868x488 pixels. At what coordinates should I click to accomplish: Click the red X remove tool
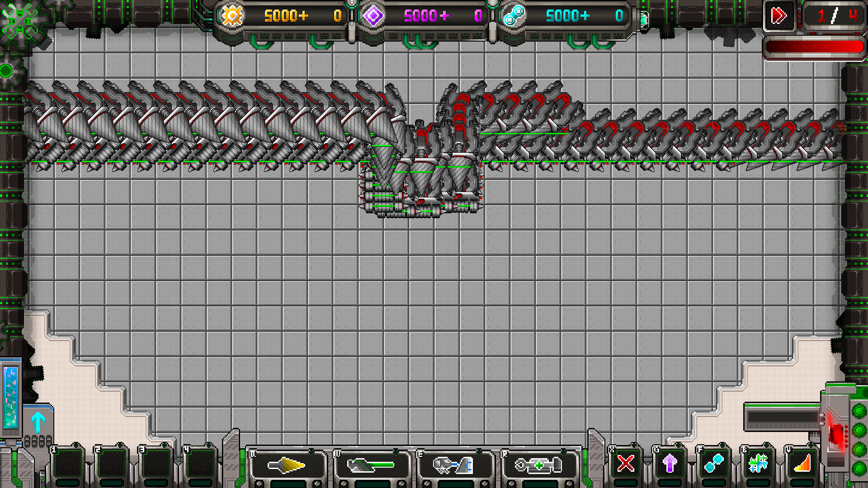click(626, 464)
